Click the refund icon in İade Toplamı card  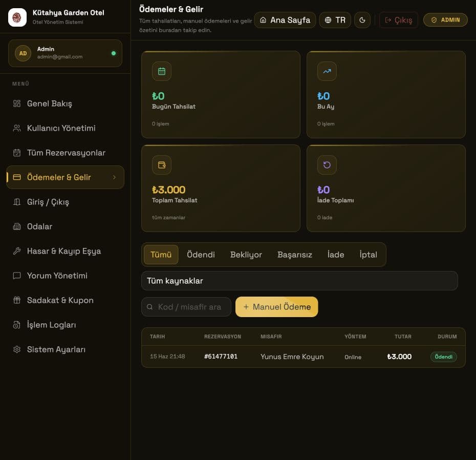pos(327,165)
